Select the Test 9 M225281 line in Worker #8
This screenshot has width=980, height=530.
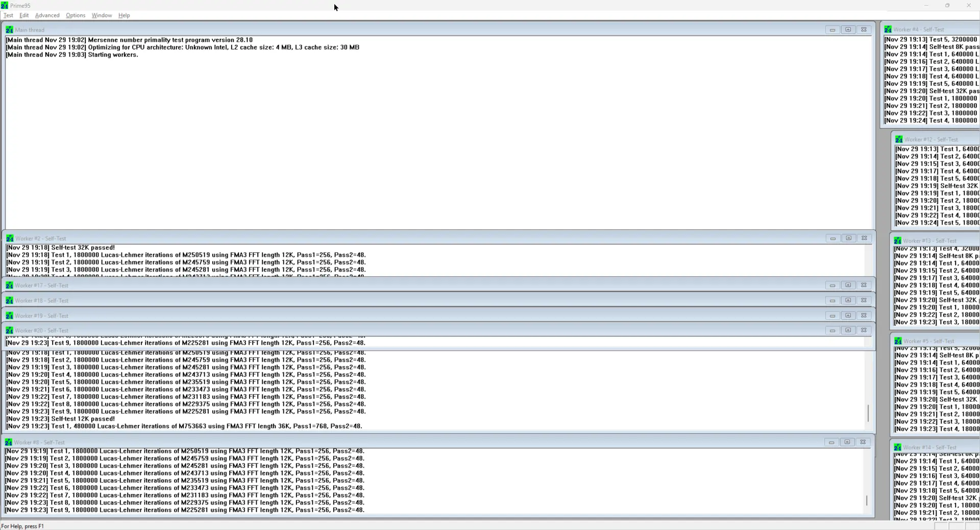185,510
